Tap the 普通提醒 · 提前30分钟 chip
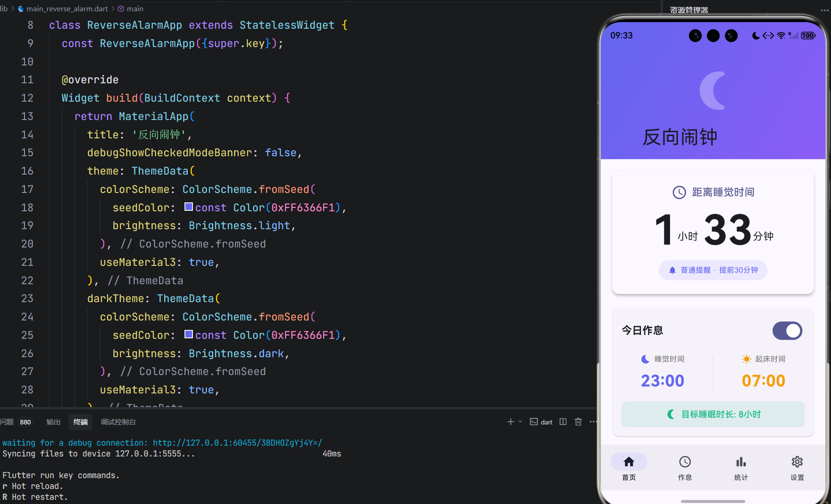The image size is (831, 504). [713, 270]
